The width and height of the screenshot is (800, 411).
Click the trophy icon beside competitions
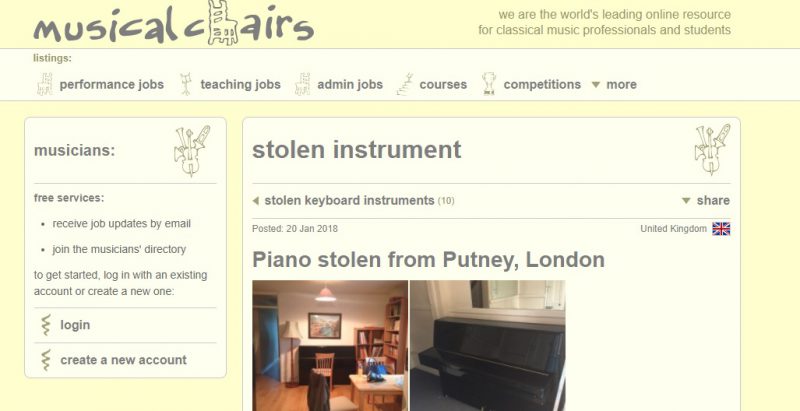489,84
